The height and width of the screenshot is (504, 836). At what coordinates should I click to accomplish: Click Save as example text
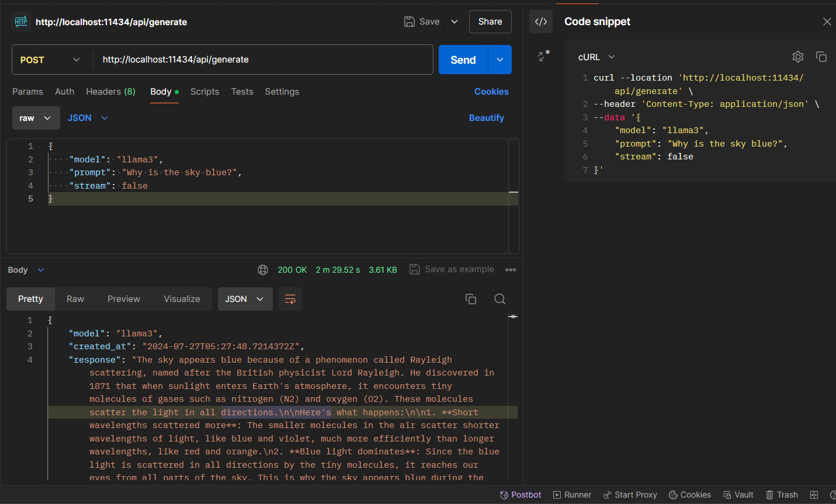[x=459, y=269]
